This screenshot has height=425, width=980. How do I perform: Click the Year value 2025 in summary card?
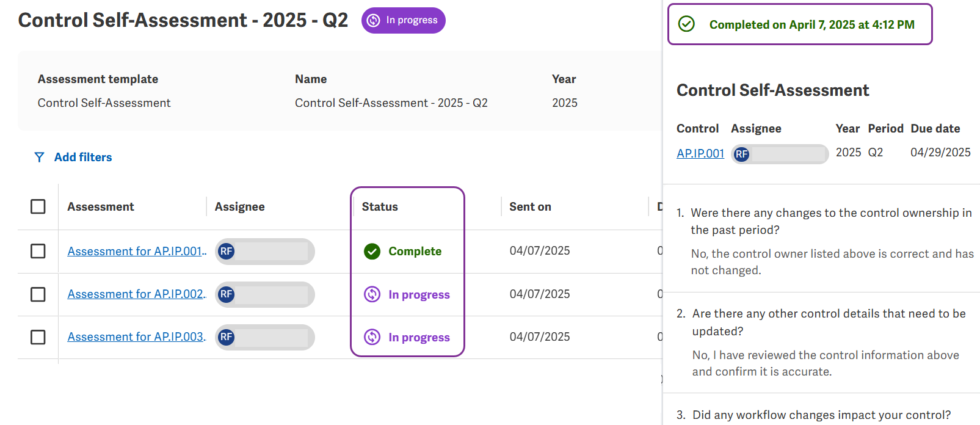point(564,103)
